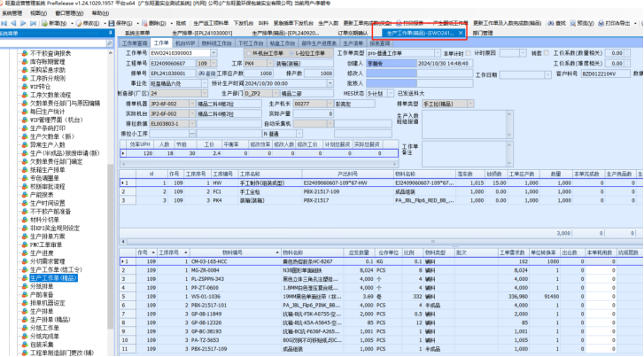Click the search magnifier in 系统菜单 panel

109,43
